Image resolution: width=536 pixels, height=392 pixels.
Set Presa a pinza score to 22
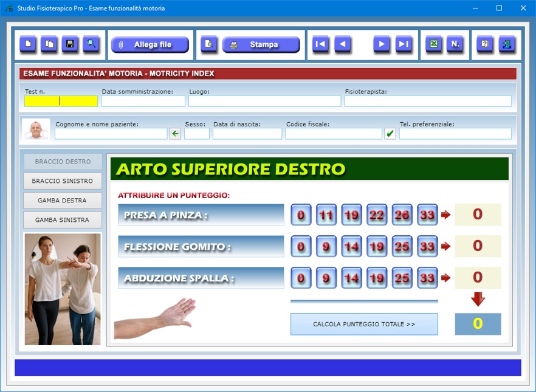[377, 215]
